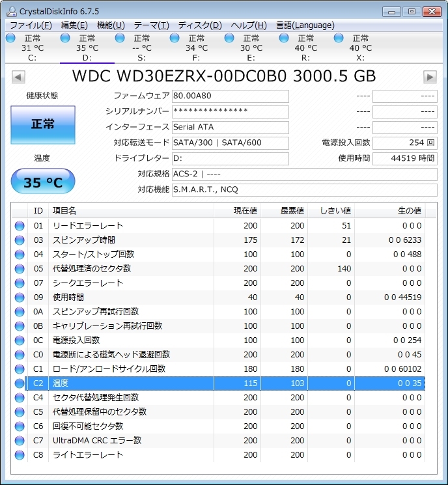Click the 項目名 column header

pyautogui.click(x=131, y=211)
